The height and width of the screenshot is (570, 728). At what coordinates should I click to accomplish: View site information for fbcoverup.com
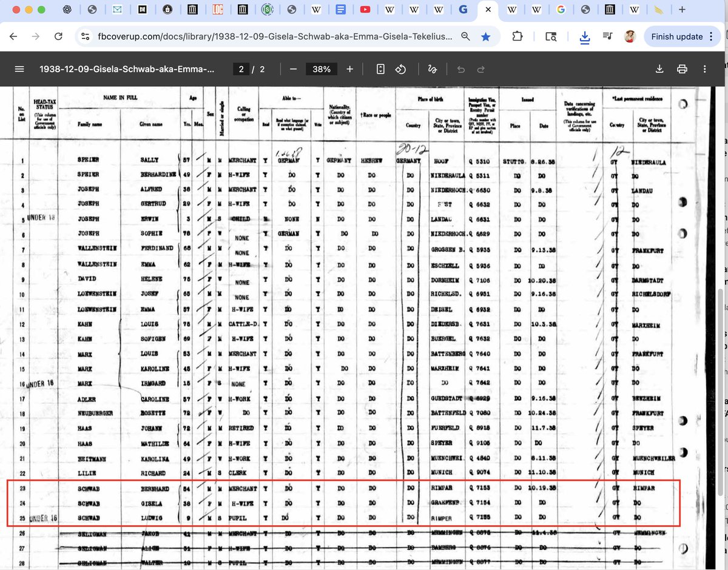(x=86, y=36)
